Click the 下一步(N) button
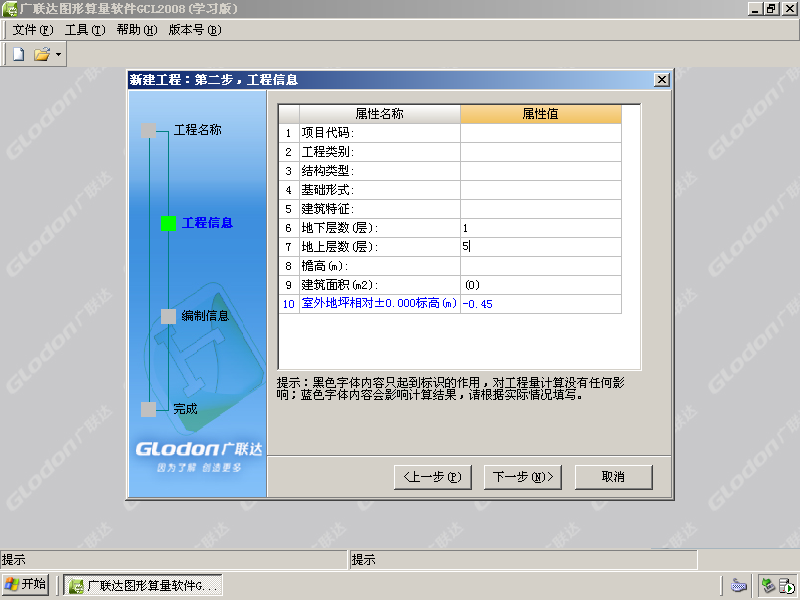 522,477
